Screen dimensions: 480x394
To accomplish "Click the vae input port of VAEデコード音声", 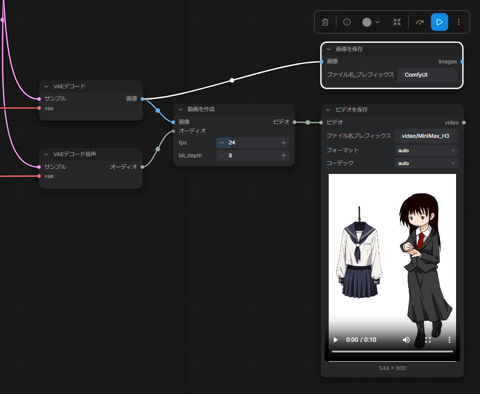I will point(39,176).
